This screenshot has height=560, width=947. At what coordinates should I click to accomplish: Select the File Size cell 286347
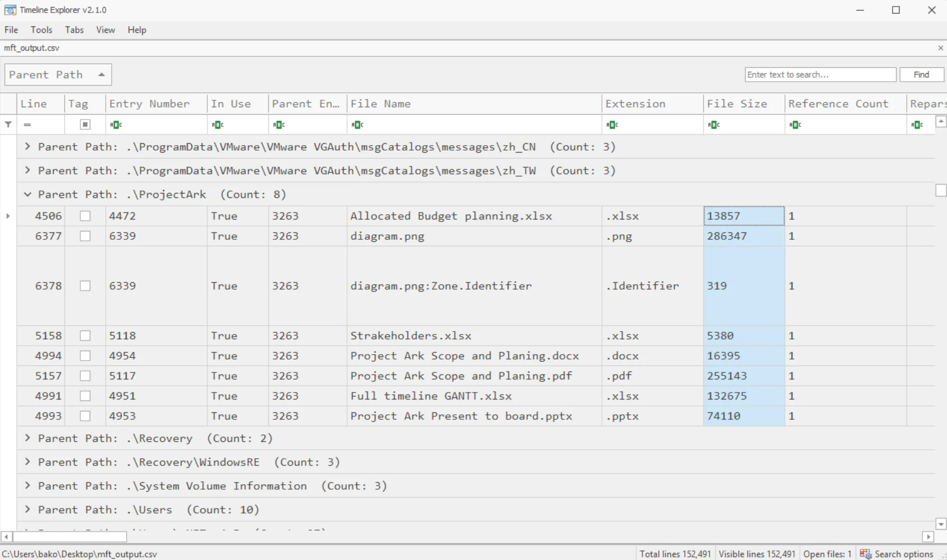744,236
